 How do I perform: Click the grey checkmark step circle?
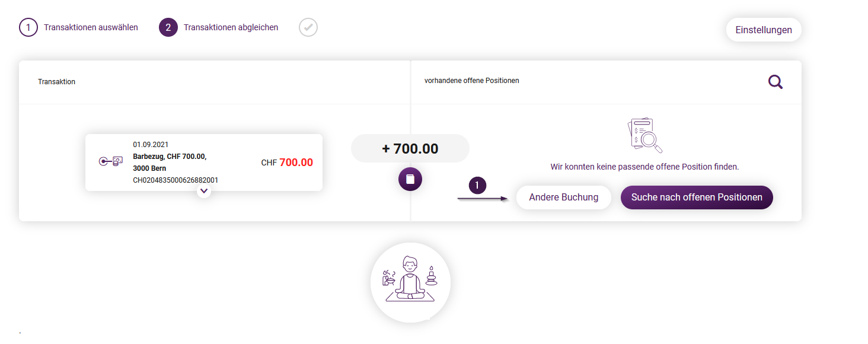pyautogui.click(x=308, y=27)
